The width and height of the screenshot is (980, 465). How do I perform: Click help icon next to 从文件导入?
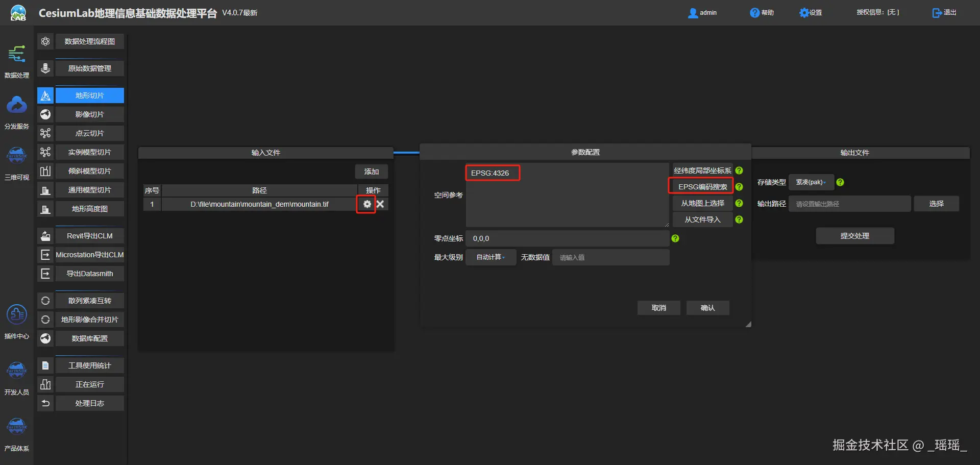tap(739, 219)
